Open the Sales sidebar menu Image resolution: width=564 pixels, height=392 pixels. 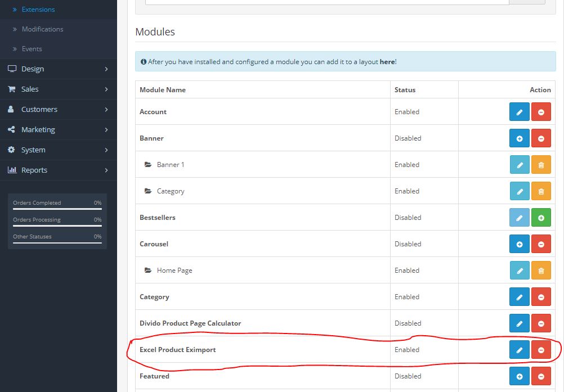(x=59, y=89)
